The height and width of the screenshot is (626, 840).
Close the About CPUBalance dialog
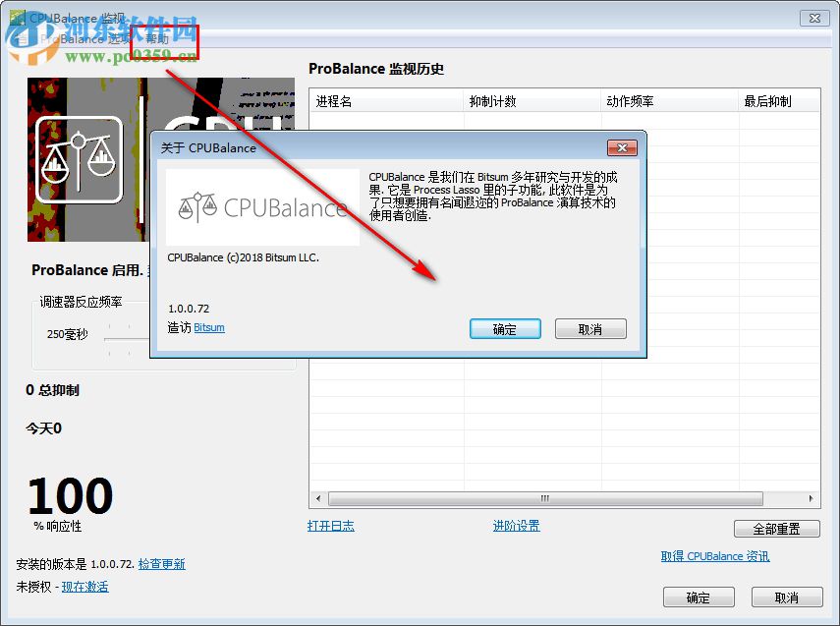[x=622, y=147]
